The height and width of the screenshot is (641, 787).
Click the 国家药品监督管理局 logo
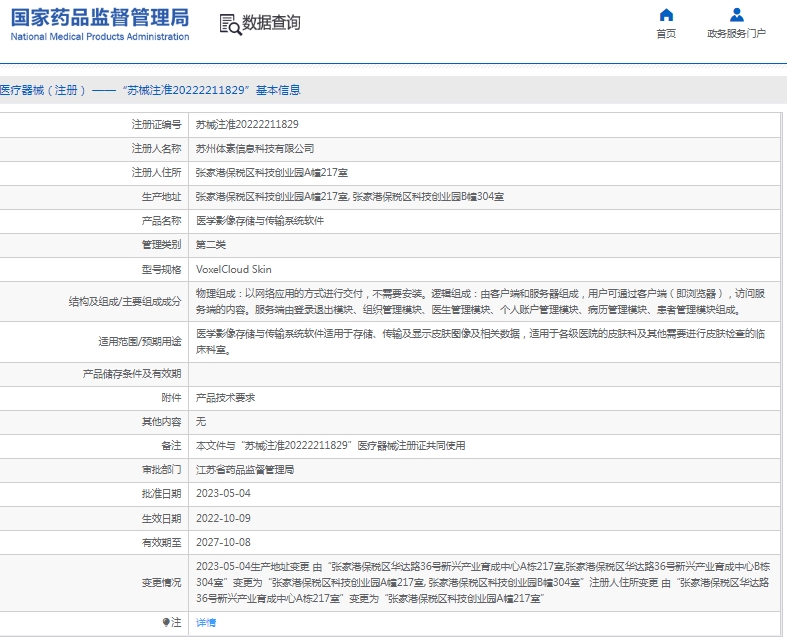[99, 18]
